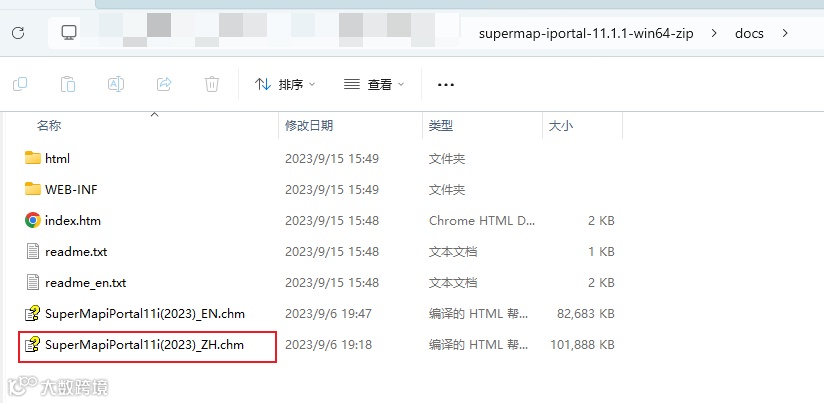
Task: Select the index.htm file name
Action: point(73,221)
